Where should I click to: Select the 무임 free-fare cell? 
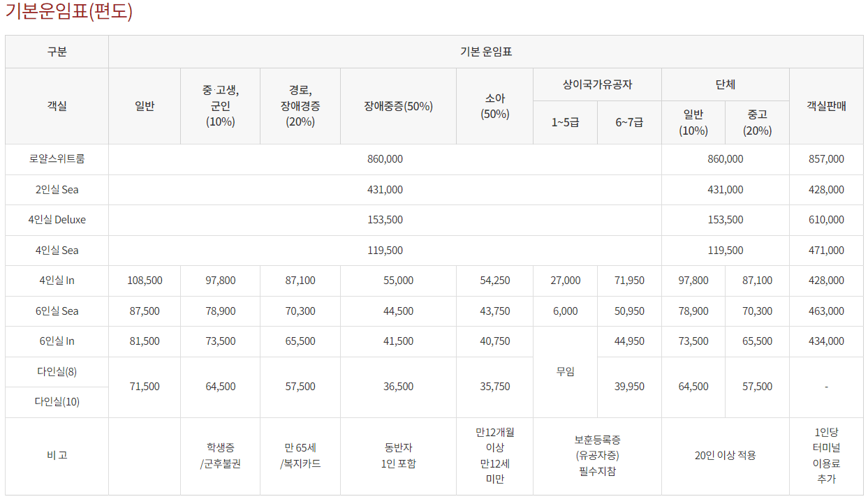(x=565, y=372)
